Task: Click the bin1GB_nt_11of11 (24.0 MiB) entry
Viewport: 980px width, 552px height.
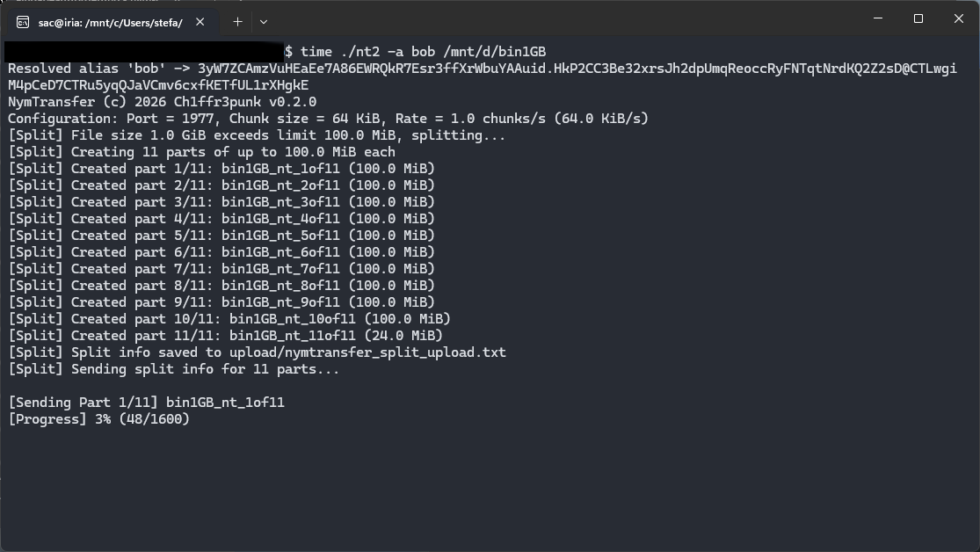Action: tap(337, 335)
